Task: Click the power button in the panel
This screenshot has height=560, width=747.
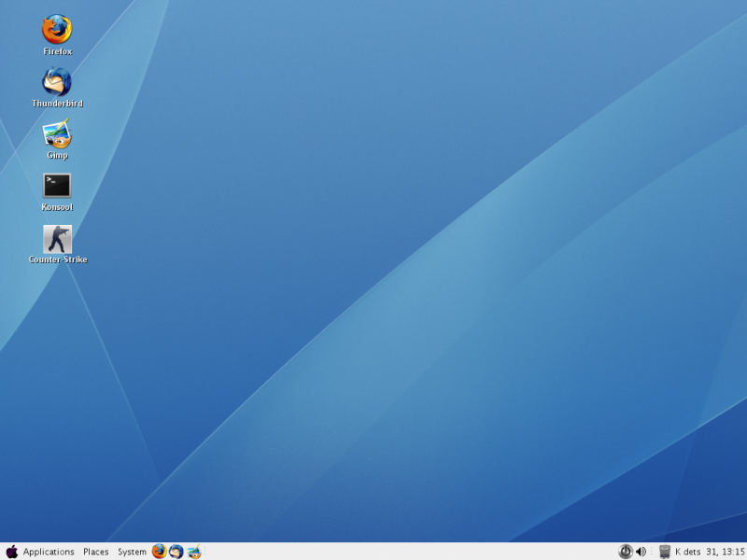Action: click(625, 552)
